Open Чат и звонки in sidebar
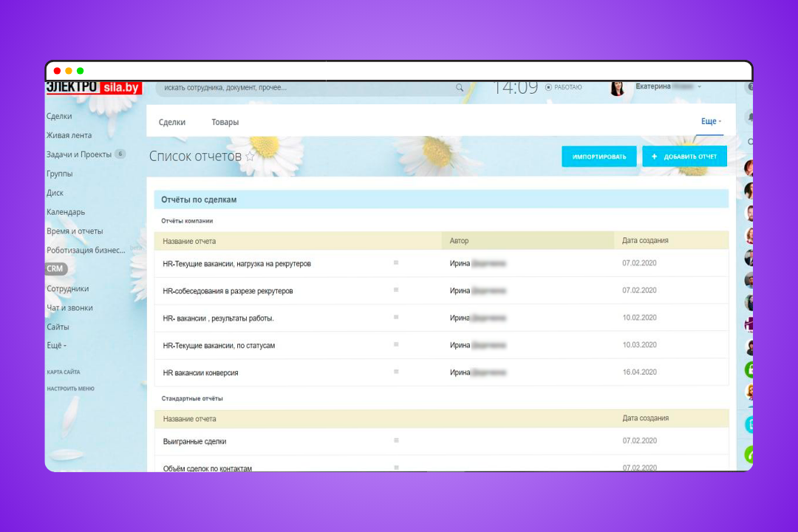This screenshot has width=798, height=532. tap(69, 307)
